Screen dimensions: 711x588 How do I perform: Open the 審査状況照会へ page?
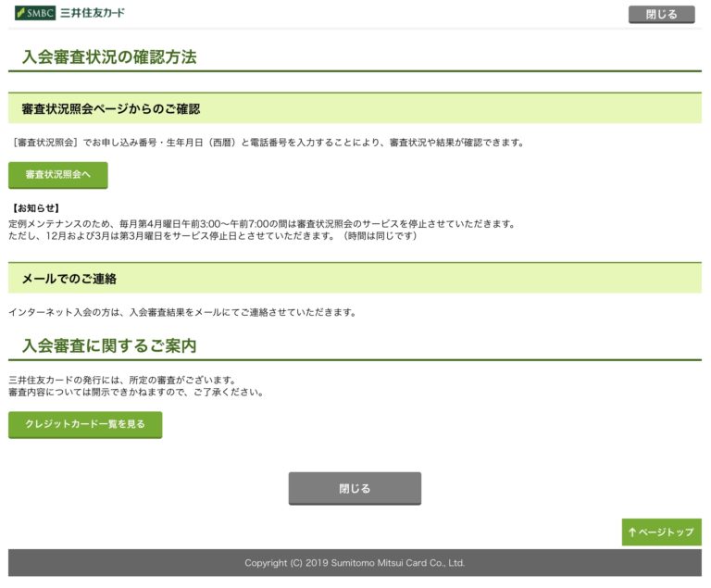pos(58,174)
